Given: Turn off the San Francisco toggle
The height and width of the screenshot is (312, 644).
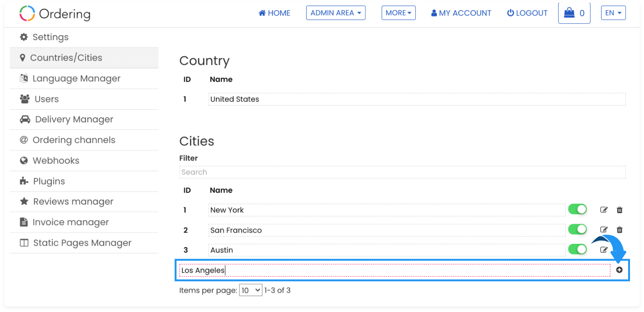Looking at the screenshot, I should [577, 230].
